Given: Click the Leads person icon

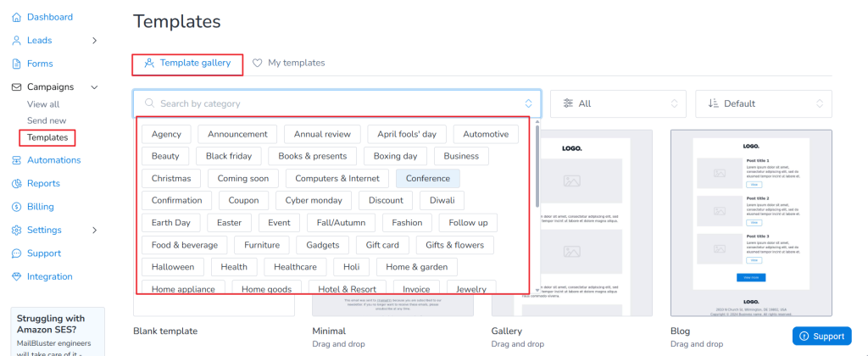Looking at the screenshot, I should click(17, 41).
